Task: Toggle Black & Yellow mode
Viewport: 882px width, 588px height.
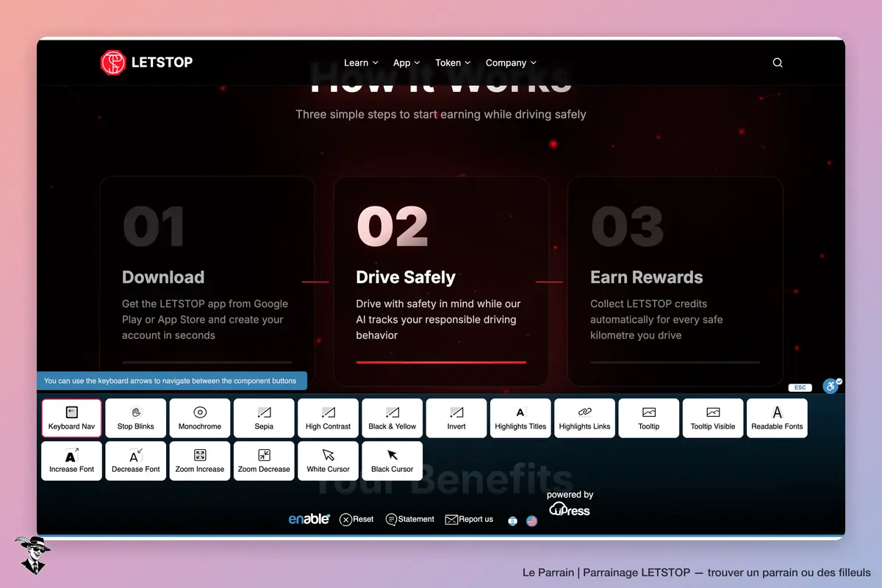Action: 392,418
